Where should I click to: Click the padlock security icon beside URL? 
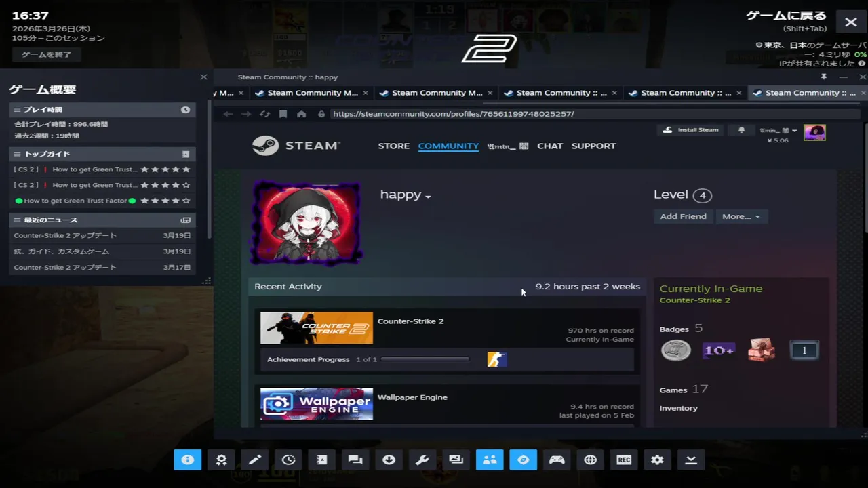click(321, 114)
